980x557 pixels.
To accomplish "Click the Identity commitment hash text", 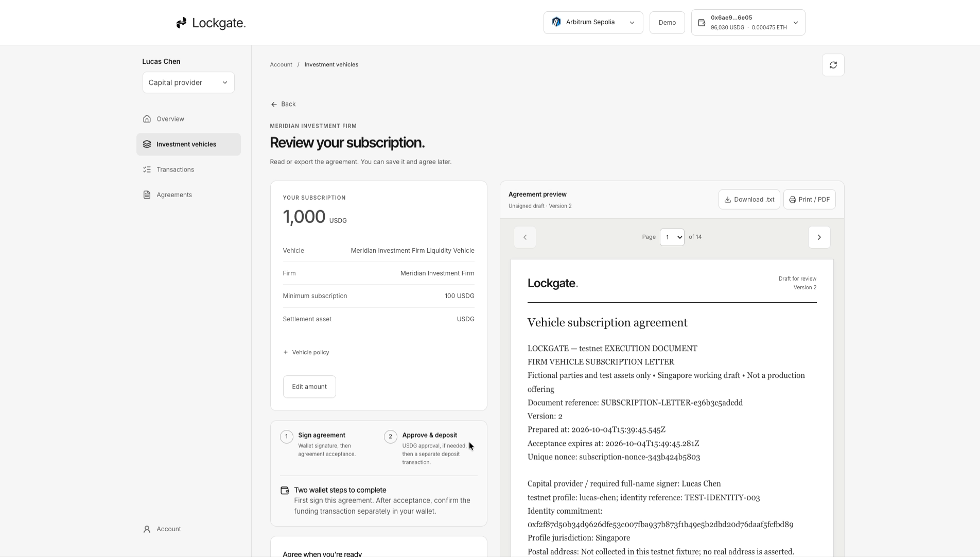I will [660, 525].
